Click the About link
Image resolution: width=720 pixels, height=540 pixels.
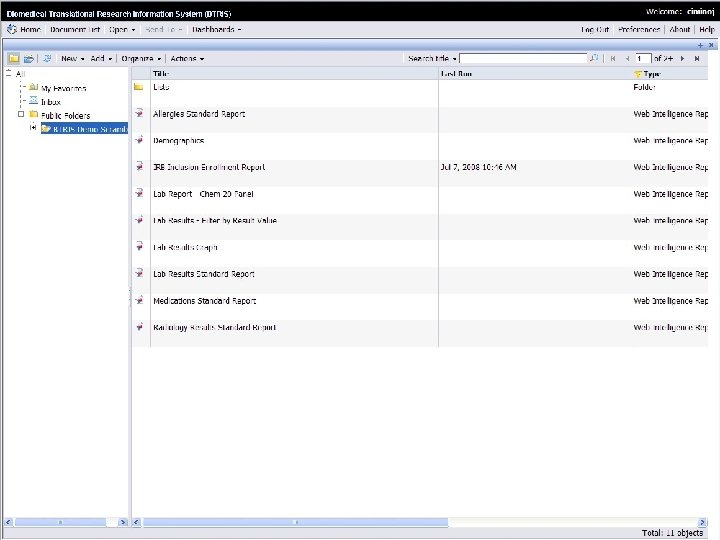[x=680, y=29]
